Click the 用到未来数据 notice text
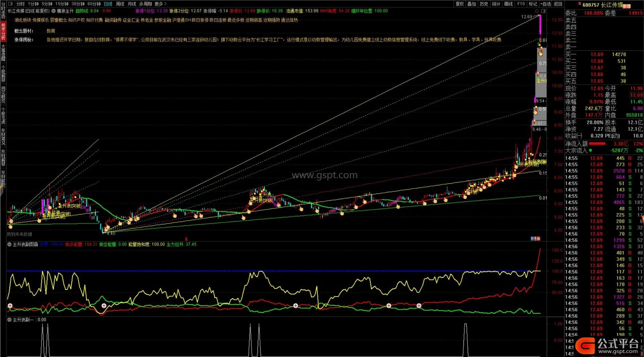Viewport: 644px width, 357px height. [19, 234]
